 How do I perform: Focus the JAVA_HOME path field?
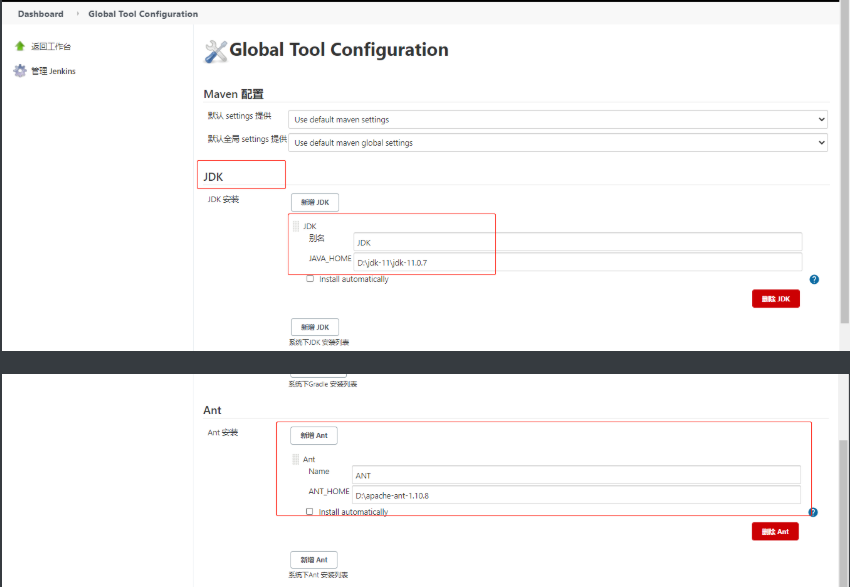pyautogui.click(x=578, y=262)
